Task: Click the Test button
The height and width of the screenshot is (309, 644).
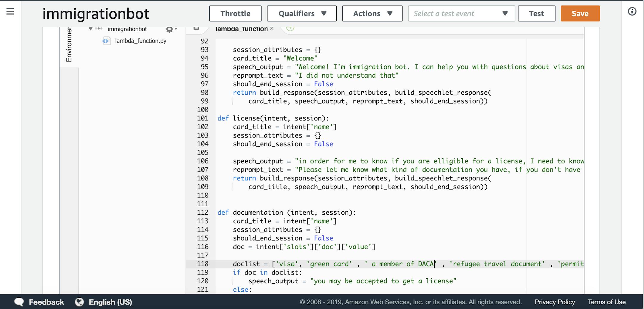Action: pyautogui.click(x=536, y=14)
